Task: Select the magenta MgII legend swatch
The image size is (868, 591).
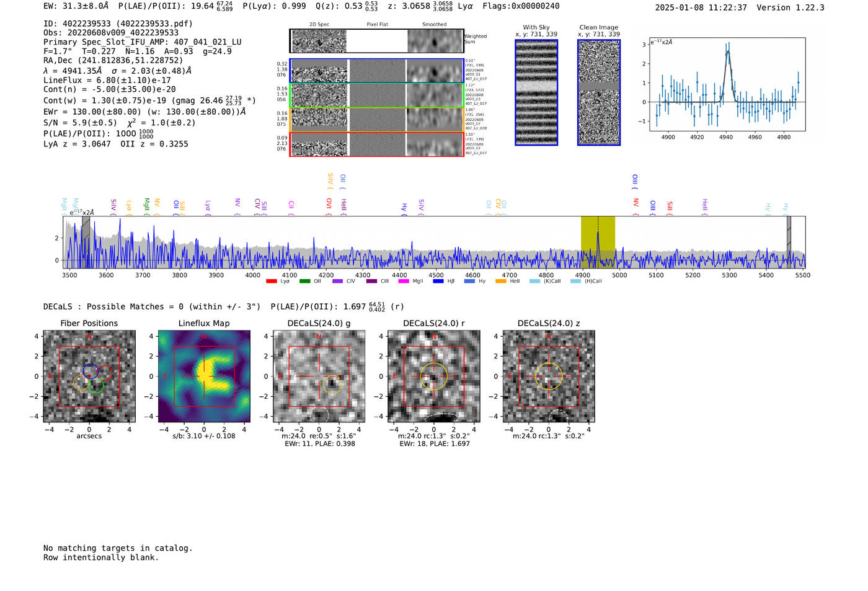Action: (x=404, y=282)
